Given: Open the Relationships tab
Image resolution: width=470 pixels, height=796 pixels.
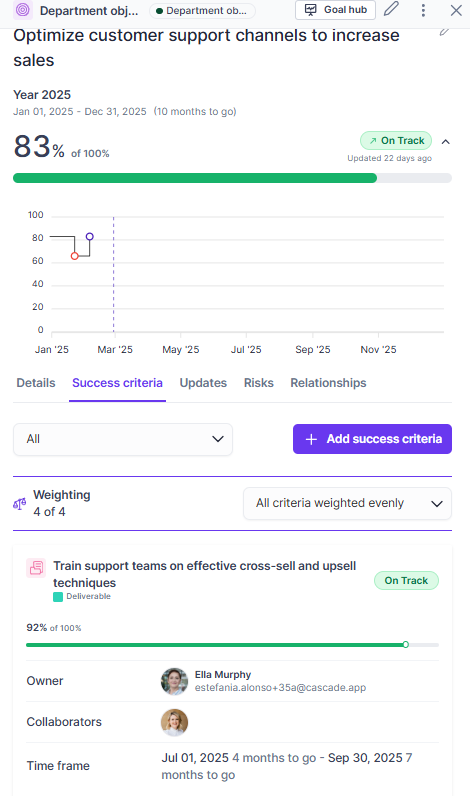Looking at the screenshot, I should coord(328,383).
